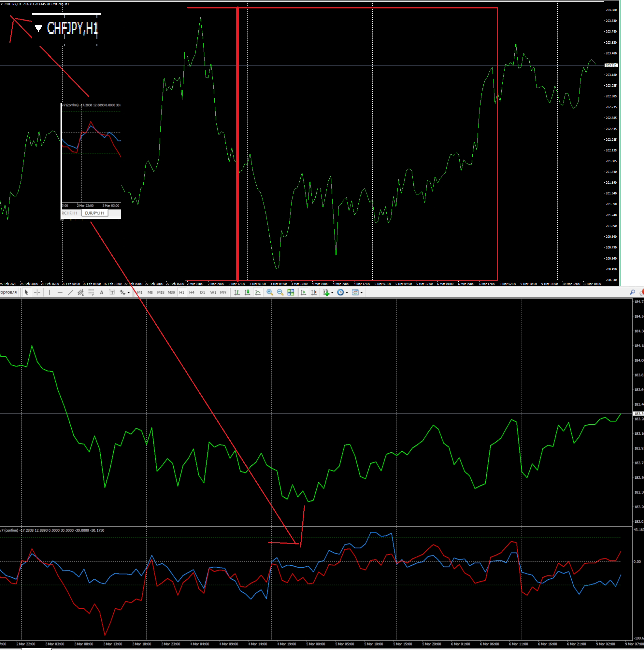Switch chart to bar chart mode
644x650 pixels.
pos(237,292)
